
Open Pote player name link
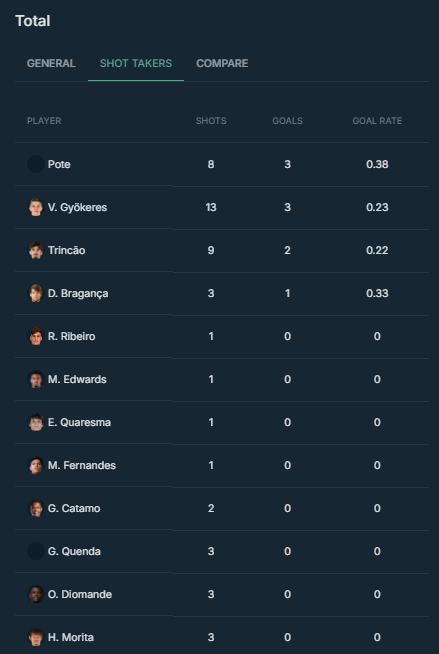[x=59, y=164]
